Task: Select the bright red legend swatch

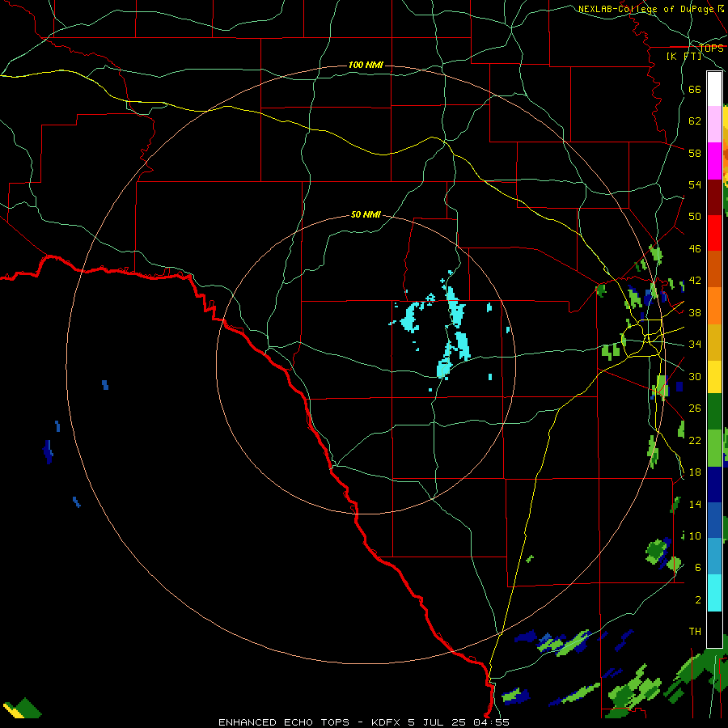Action: [714, 233]
